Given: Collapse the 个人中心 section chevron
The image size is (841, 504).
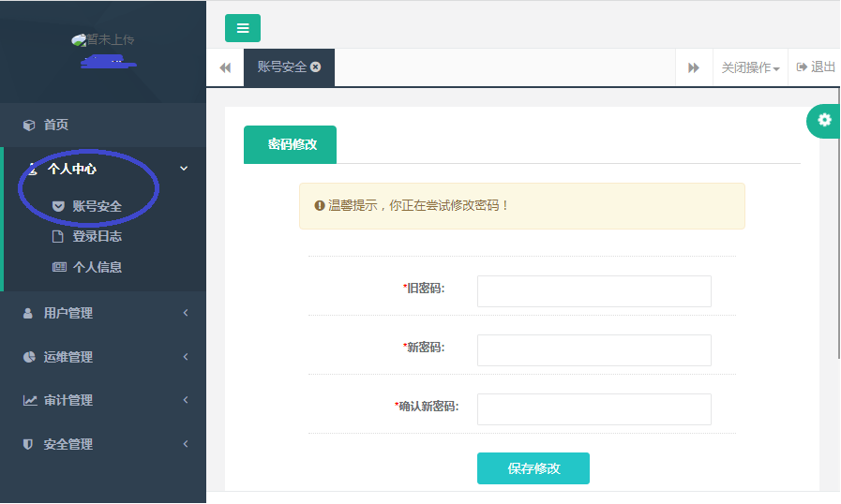Looking at the screenshot, I should (x=184, y=169).
